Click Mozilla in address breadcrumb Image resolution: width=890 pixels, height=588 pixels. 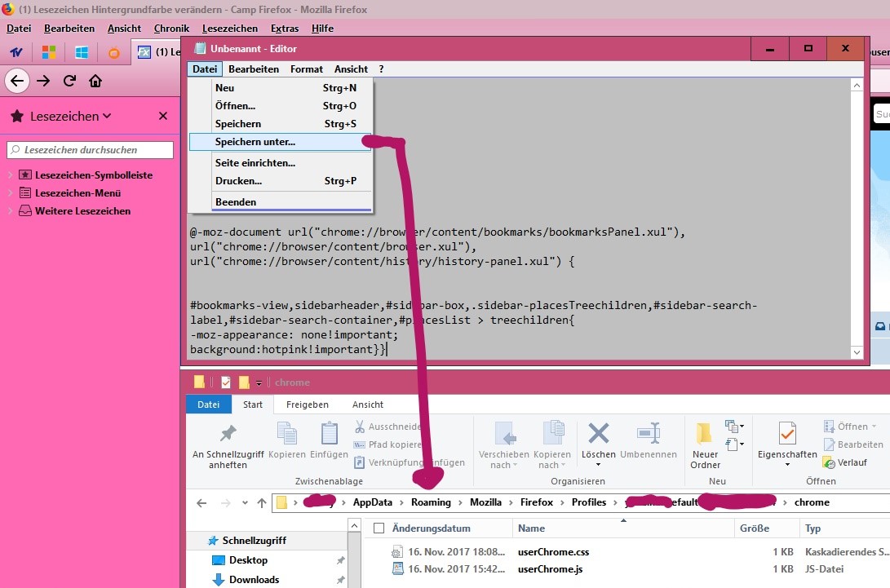[x=485, y=502]
